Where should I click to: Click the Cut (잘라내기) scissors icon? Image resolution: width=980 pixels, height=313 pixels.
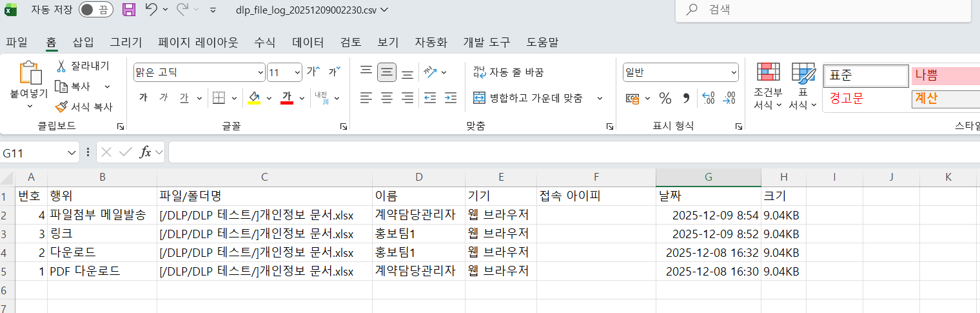(x=62, y=66)
